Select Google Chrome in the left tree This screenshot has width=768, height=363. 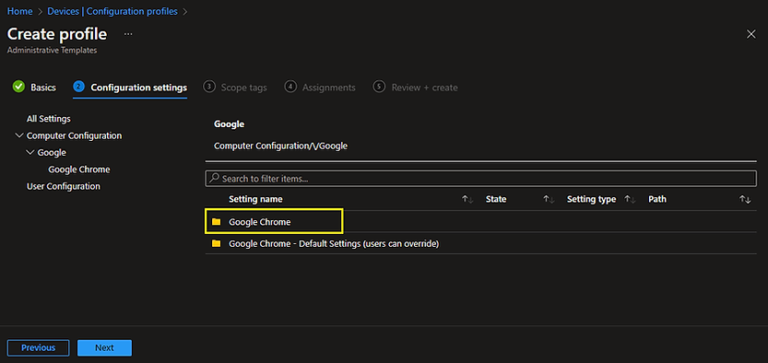pos(79,169)
